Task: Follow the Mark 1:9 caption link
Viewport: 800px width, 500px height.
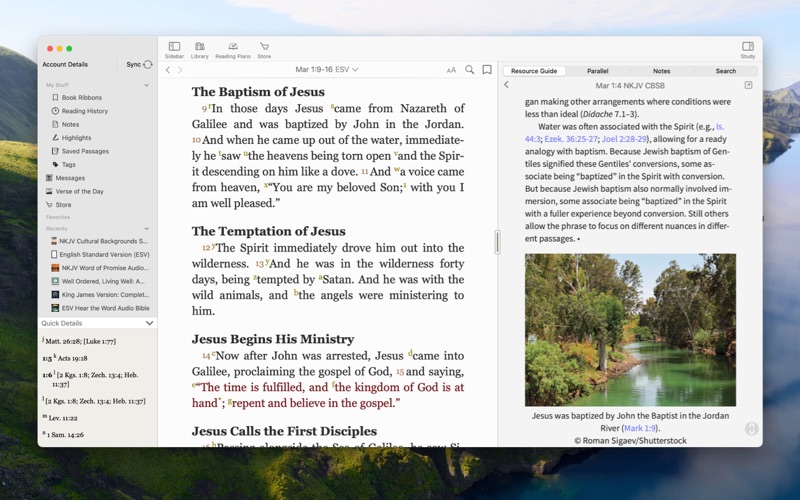Action: point(640,428)
